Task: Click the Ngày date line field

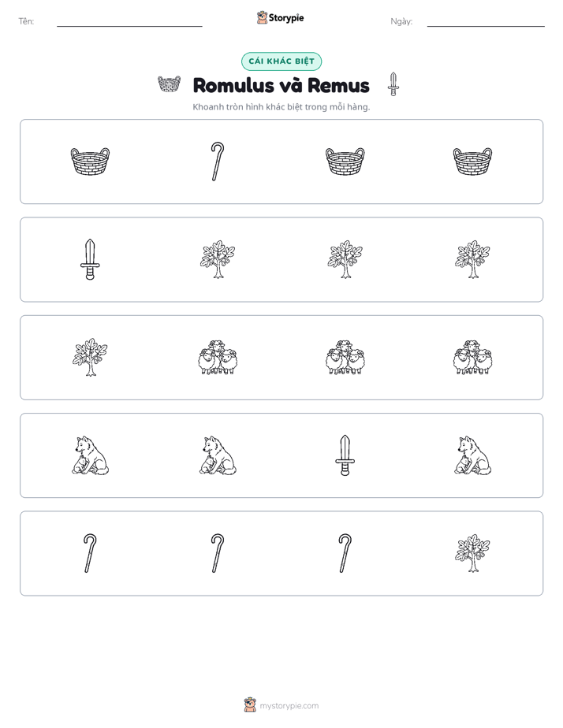Action: [486, 21]
